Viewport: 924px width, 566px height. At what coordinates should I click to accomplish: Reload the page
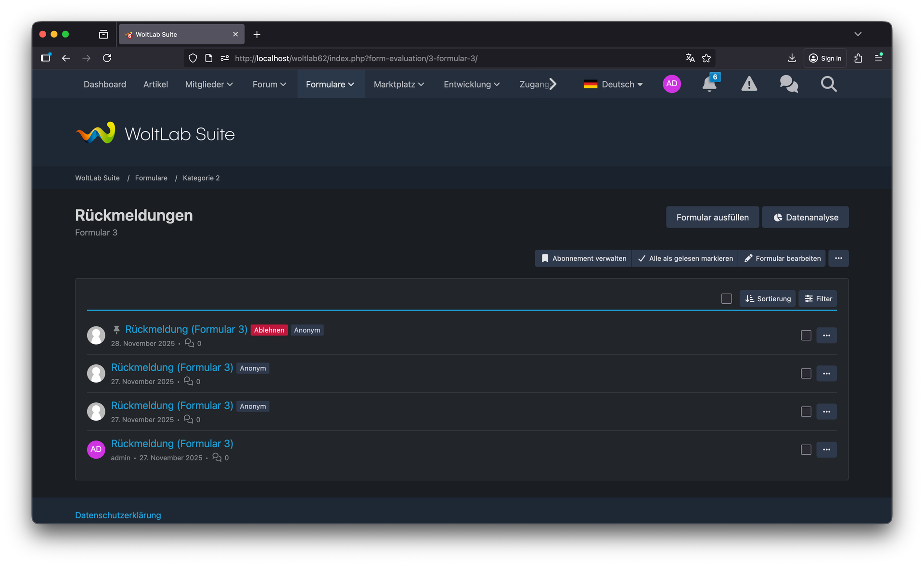(x=107, y=58)
